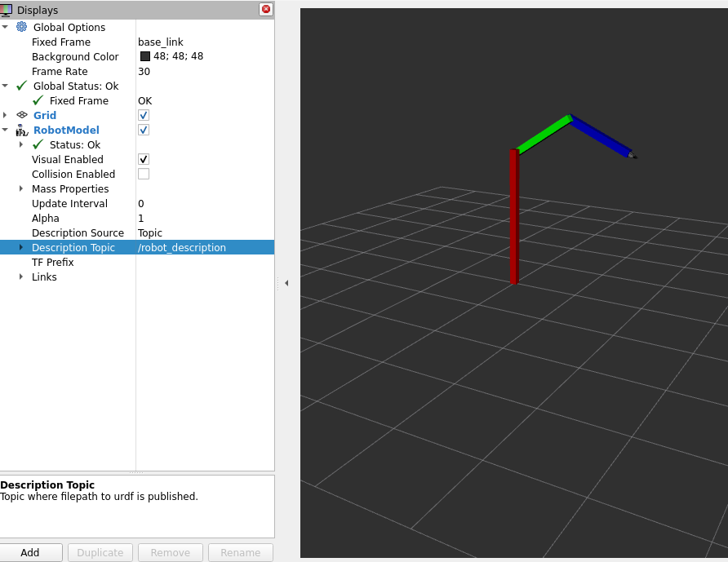Expand Mass Properties options
Image resolution: width=728 pixels, height=562 pixels.
pos(21,189)
